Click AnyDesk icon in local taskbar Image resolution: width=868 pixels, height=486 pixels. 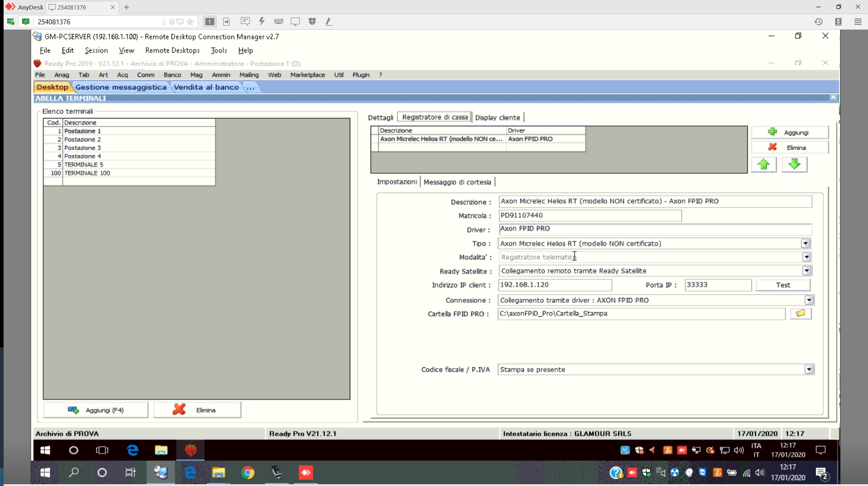click(306, 472)
